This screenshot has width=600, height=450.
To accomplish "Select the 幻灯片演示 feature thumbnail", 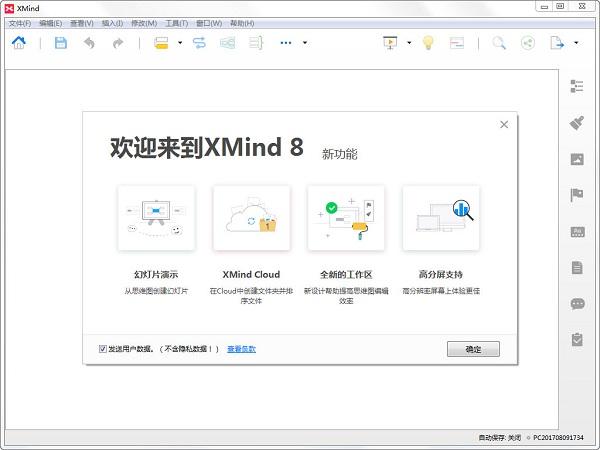I will pos(155,217).
